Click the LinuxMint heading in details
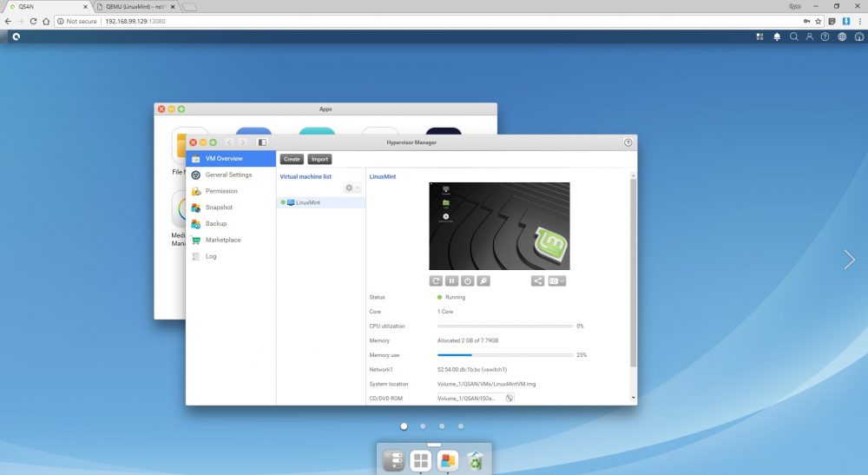Viewport: 868px width, 475px height. (x=383, y=176)
